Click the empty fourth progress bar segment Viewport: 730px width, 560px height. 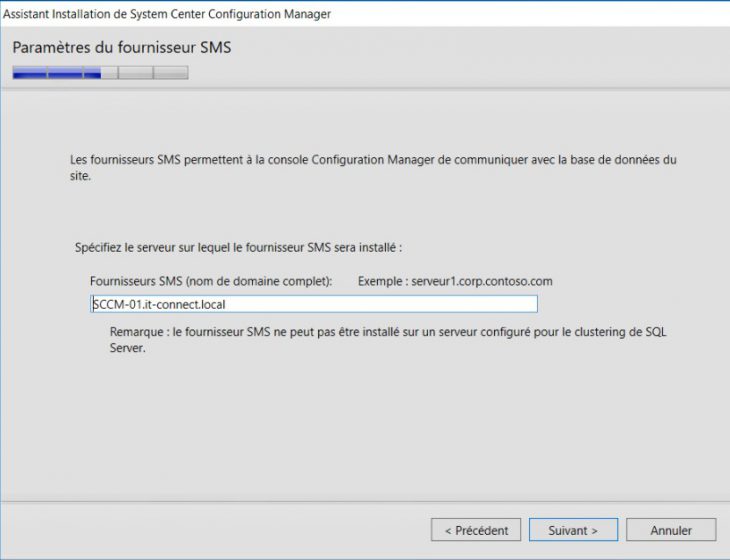[x=135, y=72]
